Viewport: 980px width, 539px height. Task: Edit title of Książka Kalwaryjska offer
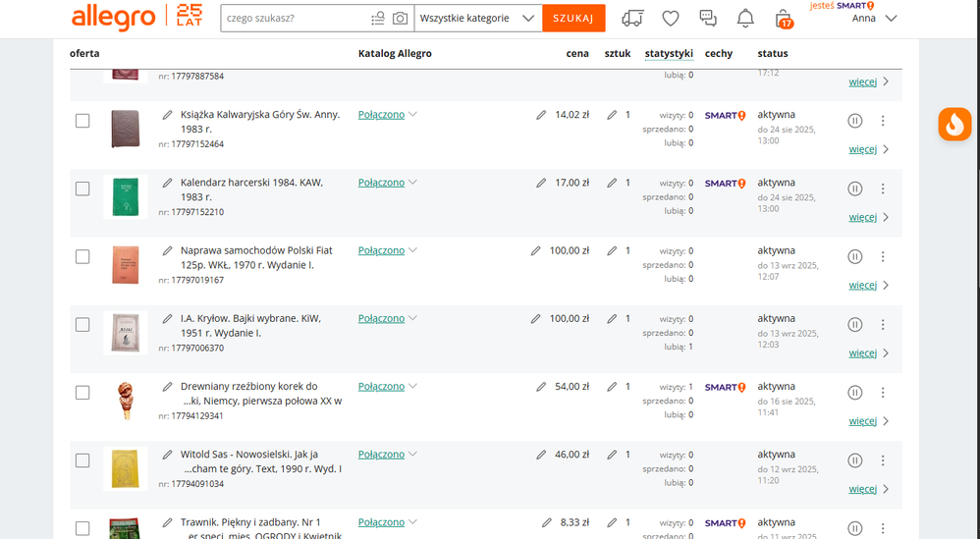(167, 115)
